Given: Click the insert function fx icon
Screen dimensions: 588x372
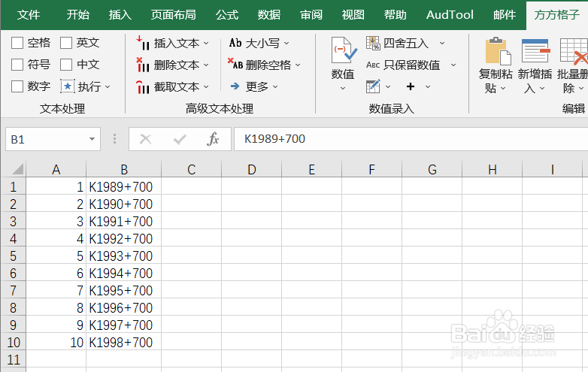Looking at the screenshot, I should 213,139.
